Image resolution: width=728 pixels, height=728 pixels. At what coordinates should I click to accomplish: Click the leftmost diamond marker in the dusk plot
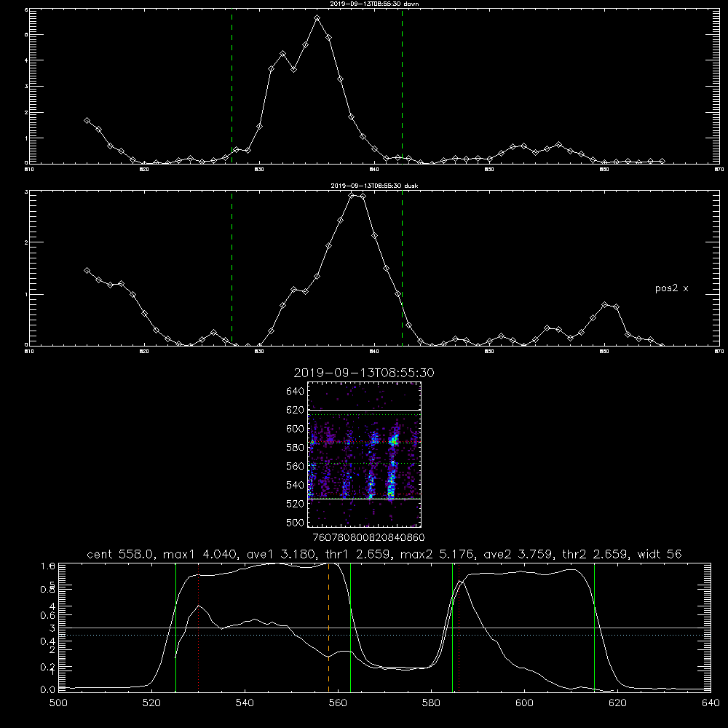[87, 270]
